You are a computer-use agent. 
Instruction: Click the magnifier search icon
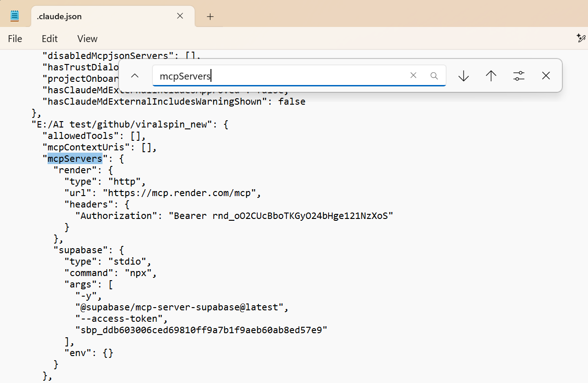pos(434,76)
